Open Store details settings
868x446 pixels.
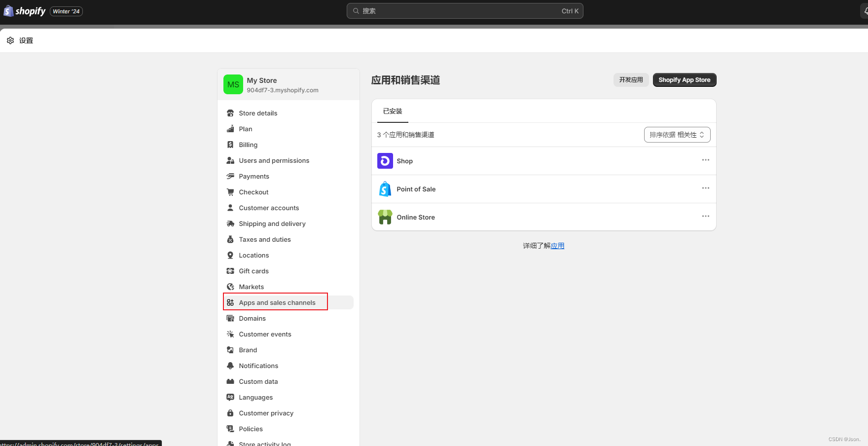click(x=289, y=113)
